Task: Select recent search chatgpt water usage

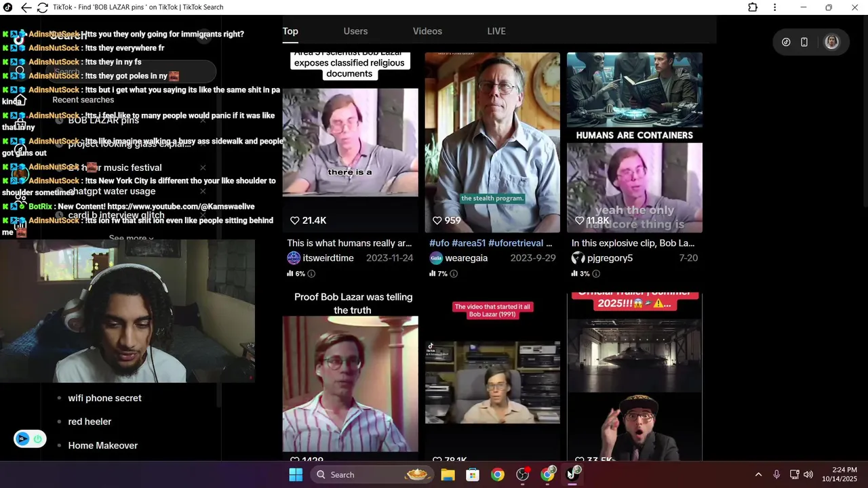Action: [112, 191]
